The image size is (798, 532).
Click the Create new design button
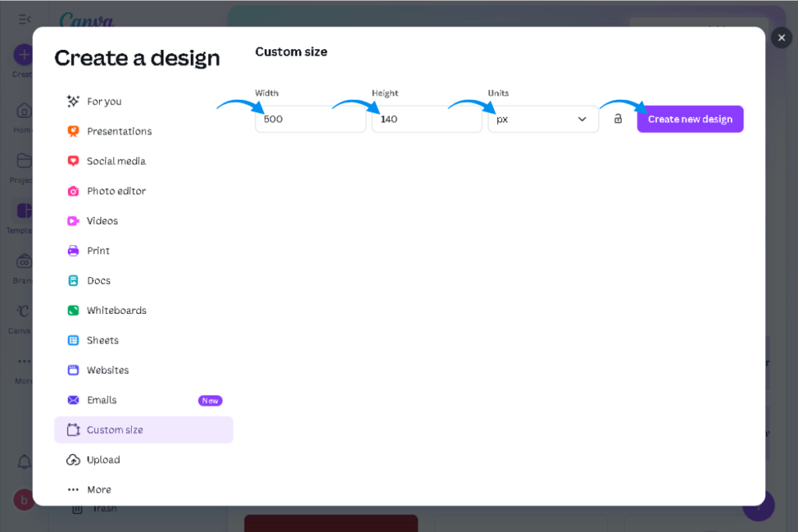tap(690, 118)
